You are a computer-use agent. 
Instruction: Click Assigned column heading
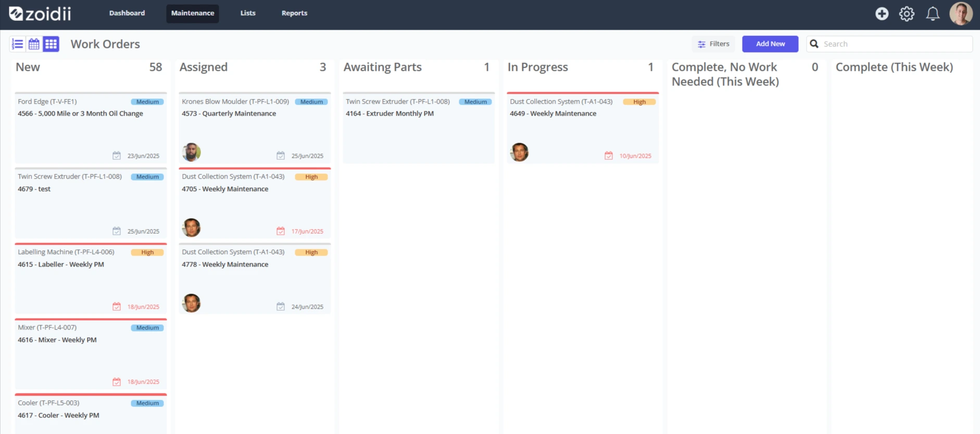tap(204, 67)
